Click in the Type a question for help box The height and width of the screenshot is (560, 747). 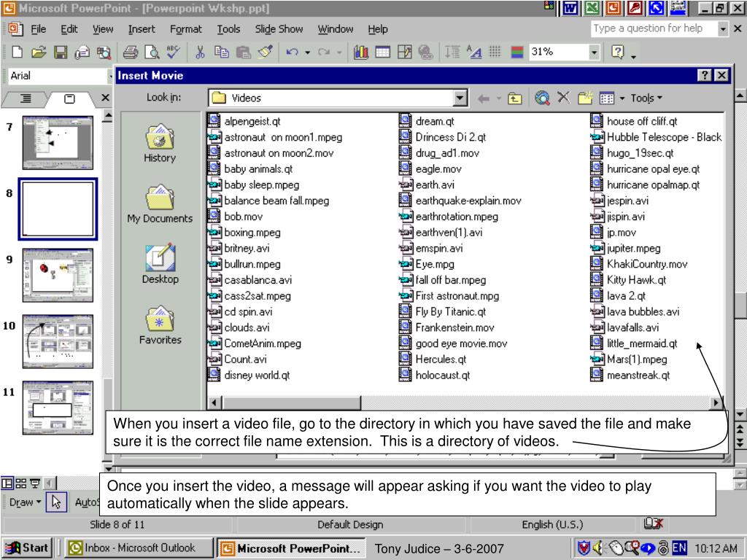(x=654, y=28)
